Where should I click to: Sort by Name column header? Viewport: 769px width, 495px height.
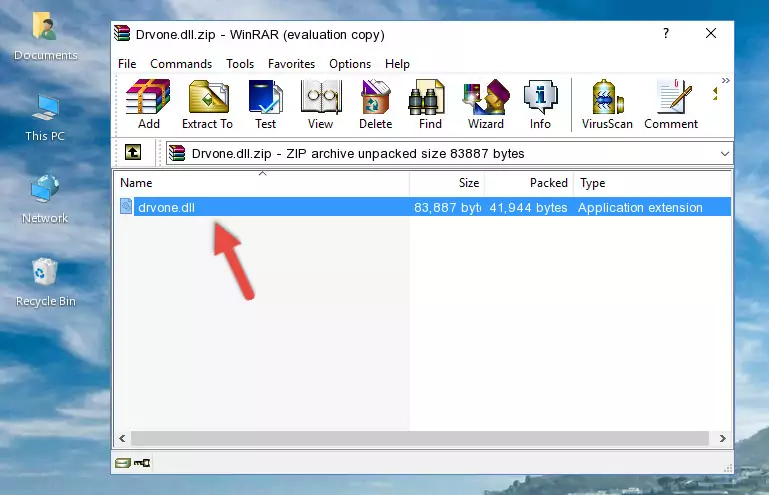(262, 183)
